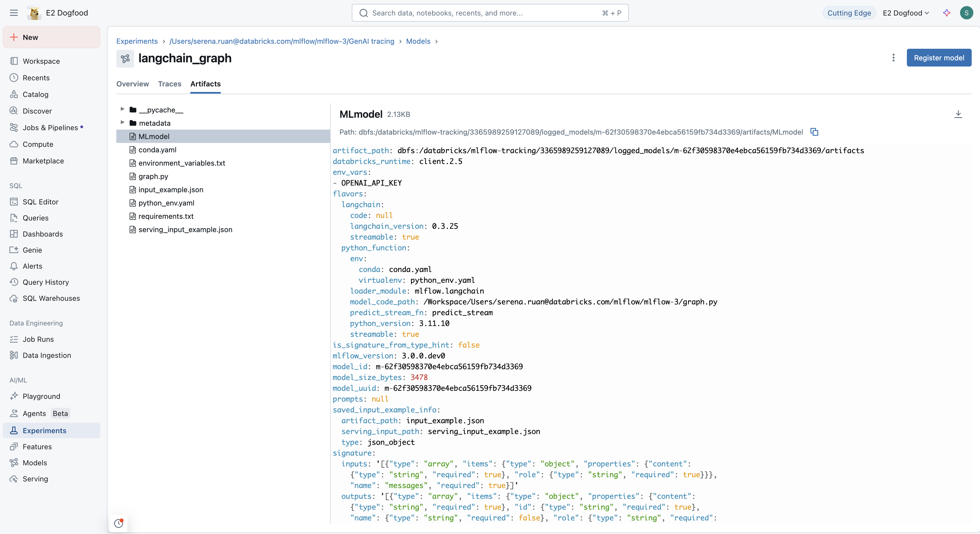980x534 pixels.
Task: Open user avatar S menu
Action: 966,13
